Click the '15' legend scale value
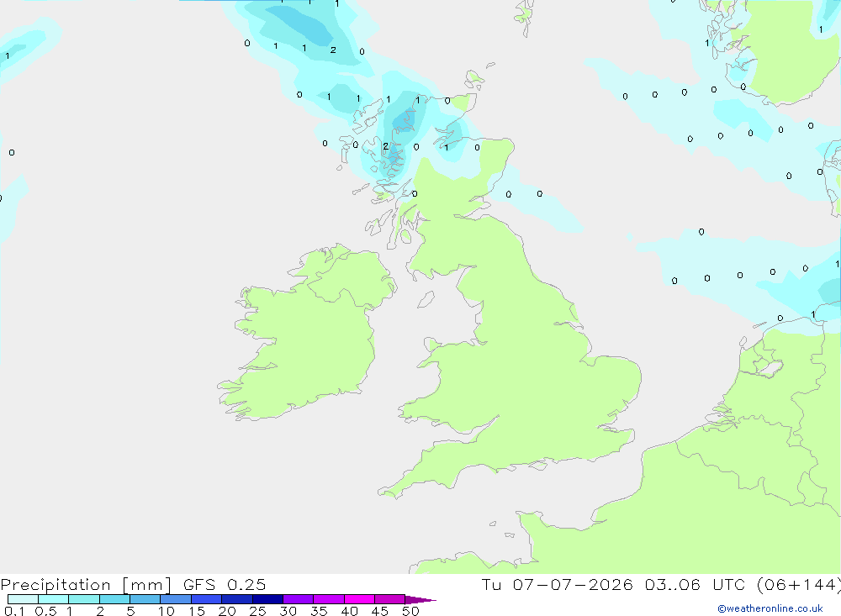This screenshot has height=616, width=841. pyautogui.click(x=197, y=611)
